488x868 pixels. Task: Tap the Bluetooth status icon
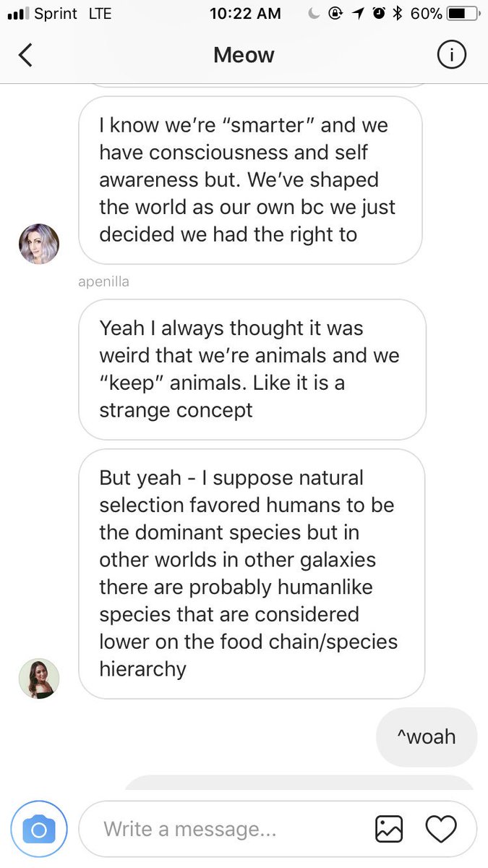coord(396,13)
